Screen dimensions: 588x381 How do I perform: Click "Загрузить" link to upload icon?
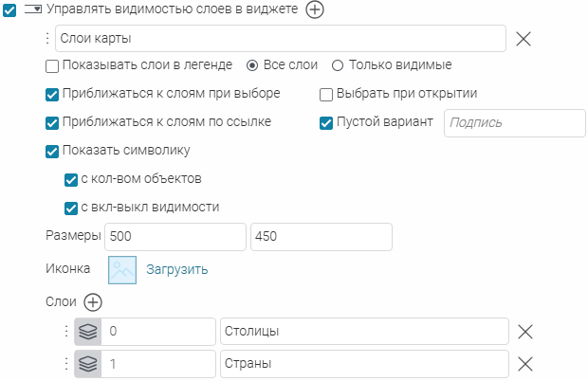pyautogui.click(x=177, y=269)
